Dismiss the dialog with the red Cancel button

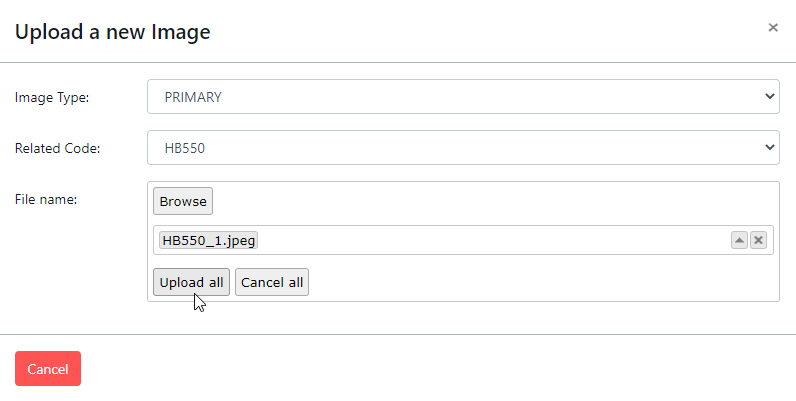[48, 369]
